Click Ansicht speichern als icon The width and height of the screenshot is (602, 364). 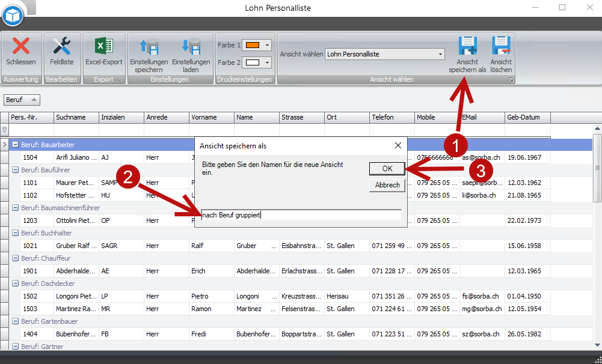(x=467, y=47)
